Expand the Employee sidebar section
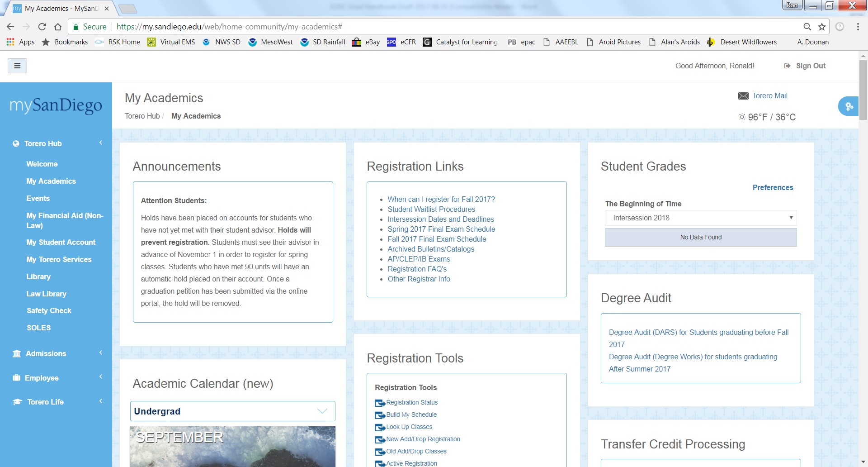 [x=101, y=377]
